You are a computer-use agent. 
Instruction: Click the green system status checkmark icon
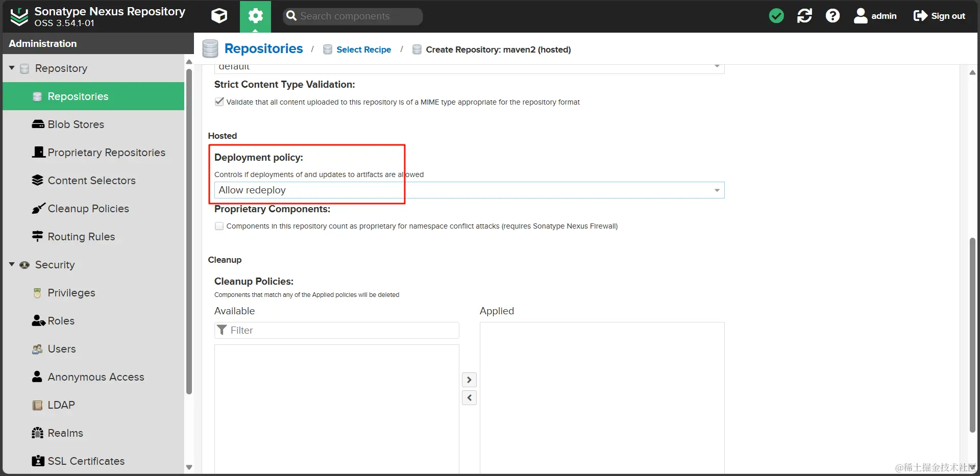(x=776, y=16)
